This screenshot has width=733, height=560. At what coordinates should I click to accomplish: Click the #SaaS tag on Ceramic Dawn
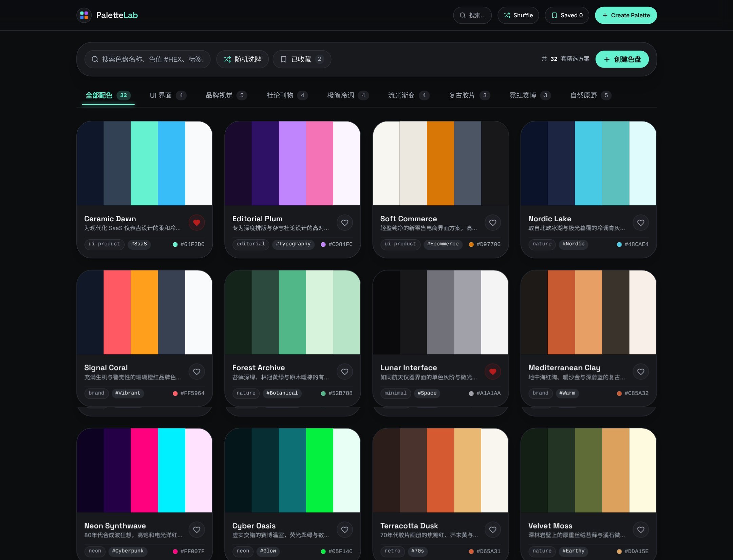point(139,244)
